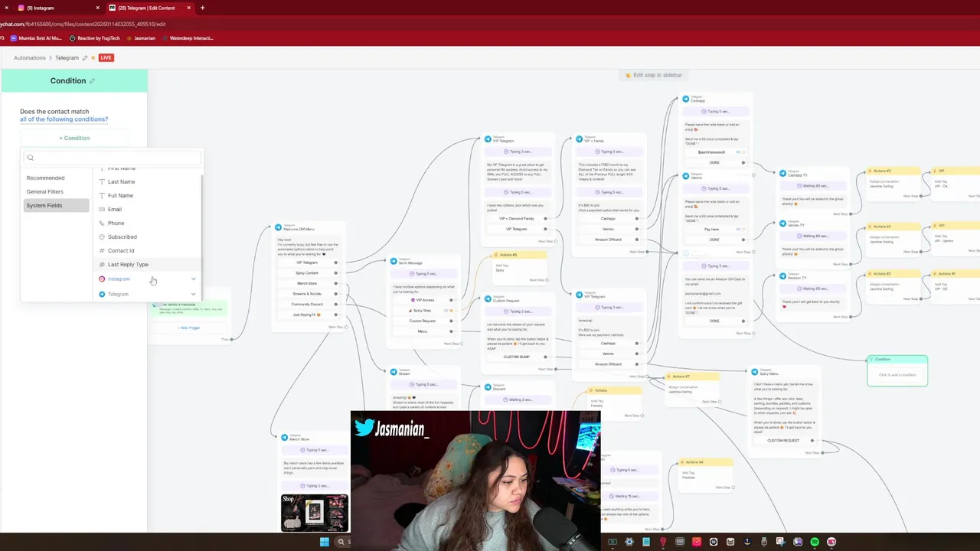Choose Contact Id field

point(148,251)
